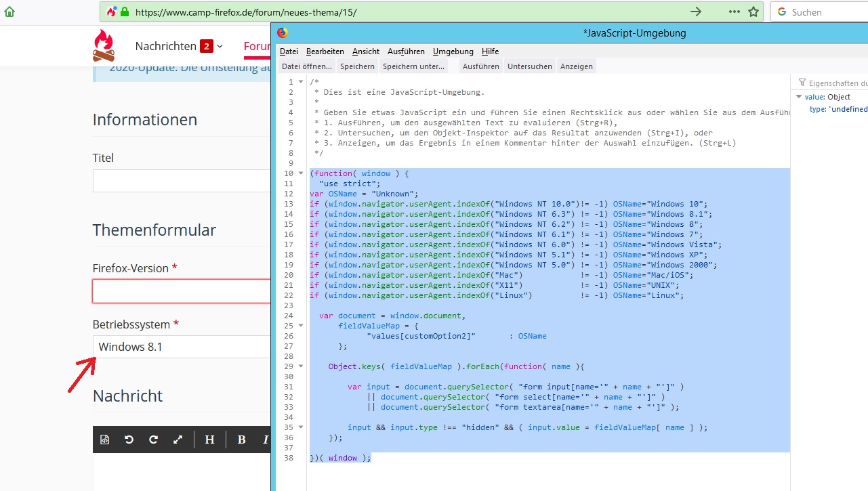Click the browser home icon
868x491 pixels.
coord(9,12)
